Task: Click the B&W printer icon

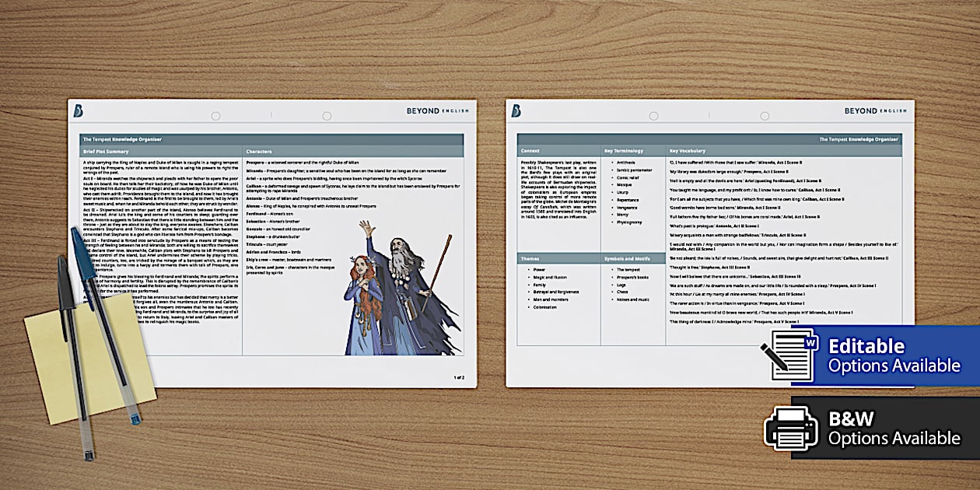Action: click(x=790, y=428)
